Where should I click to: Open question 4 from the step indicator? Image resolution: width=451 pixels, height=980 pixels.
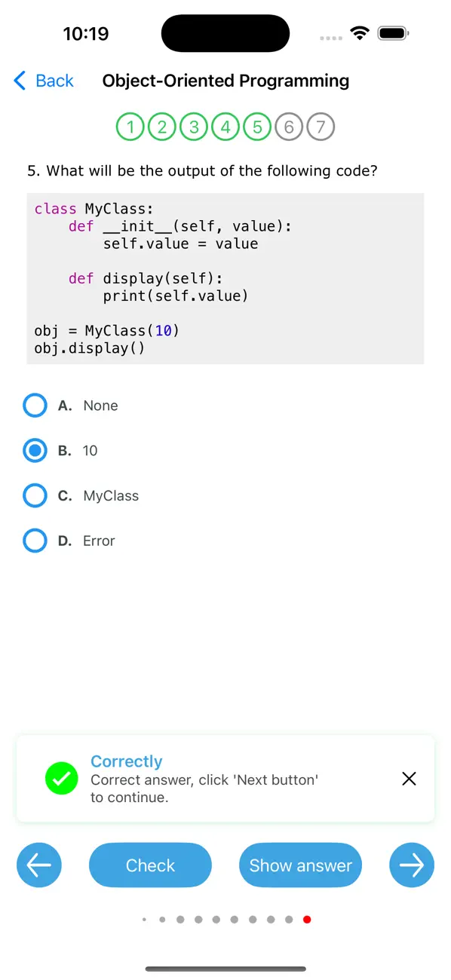coord(225,127)
